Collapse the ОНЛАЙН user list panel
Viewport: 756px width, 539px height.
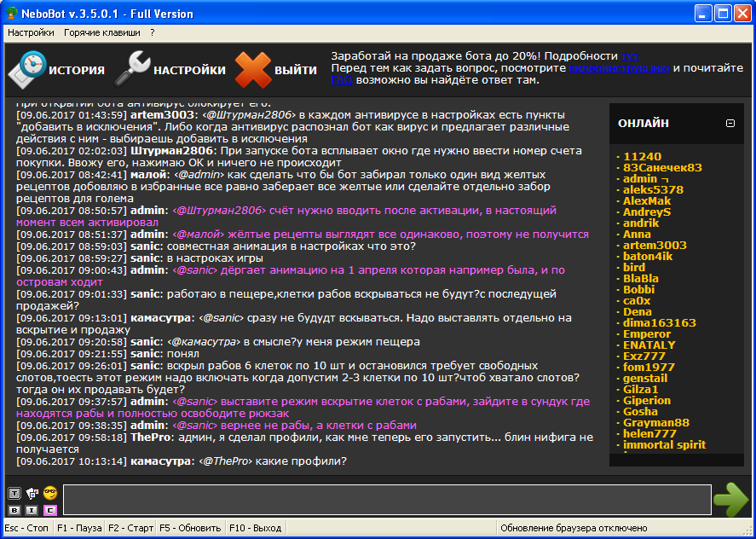tap(730, 123)
